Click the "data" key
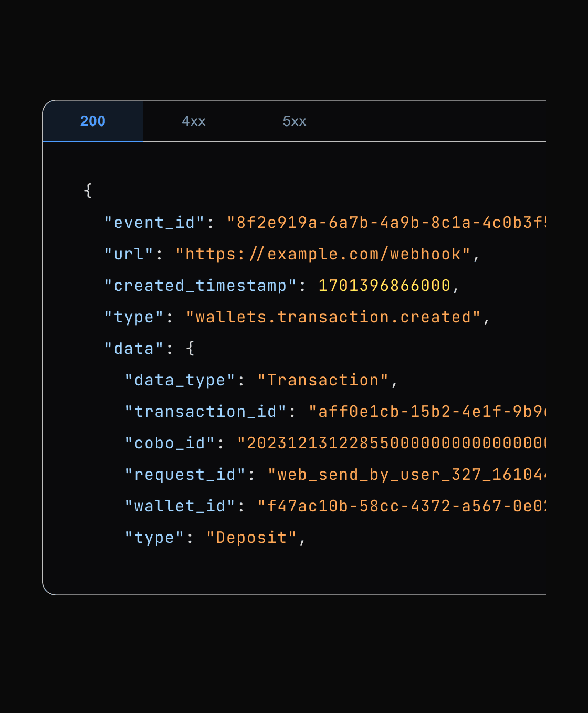588x713 pixels. (134, 349)
